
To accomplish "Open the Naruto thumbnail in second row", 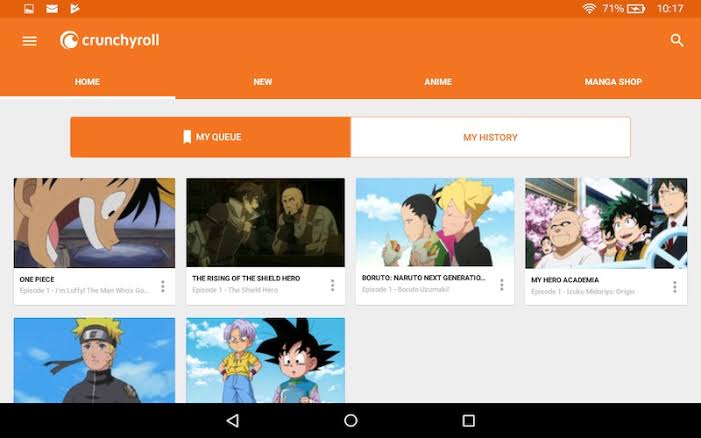I will [x=94, y=360].
